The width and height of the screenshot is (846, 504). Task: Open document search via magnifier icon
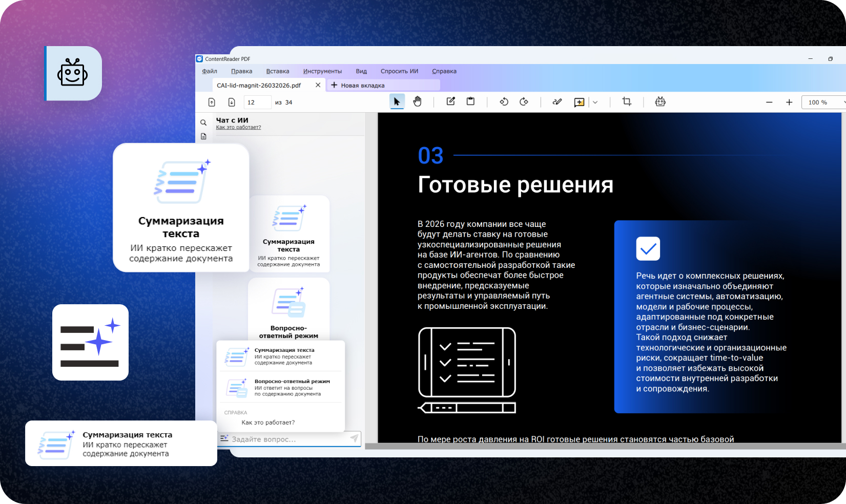203,122
